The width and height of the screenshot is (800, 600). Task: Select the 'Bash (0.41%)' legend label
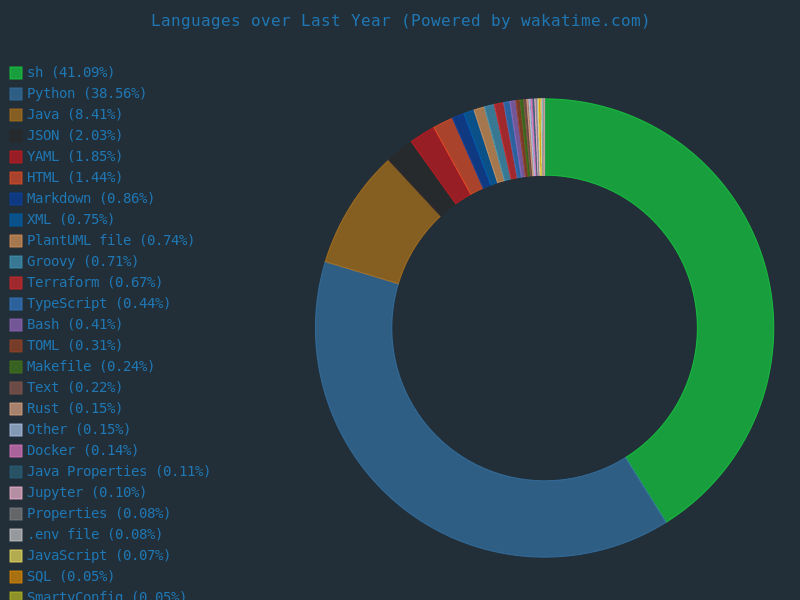[75, 324]
